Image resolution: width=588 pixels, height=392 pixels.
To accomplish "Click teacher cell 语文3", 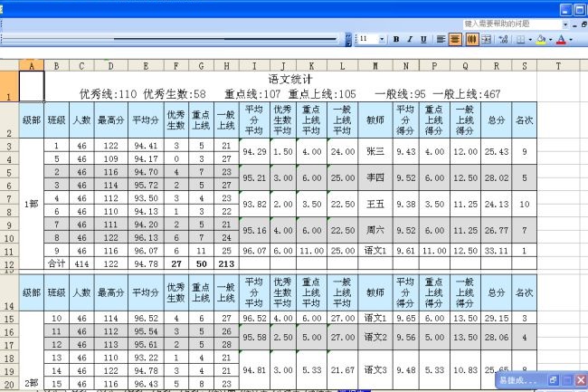I will click(375, 370).
